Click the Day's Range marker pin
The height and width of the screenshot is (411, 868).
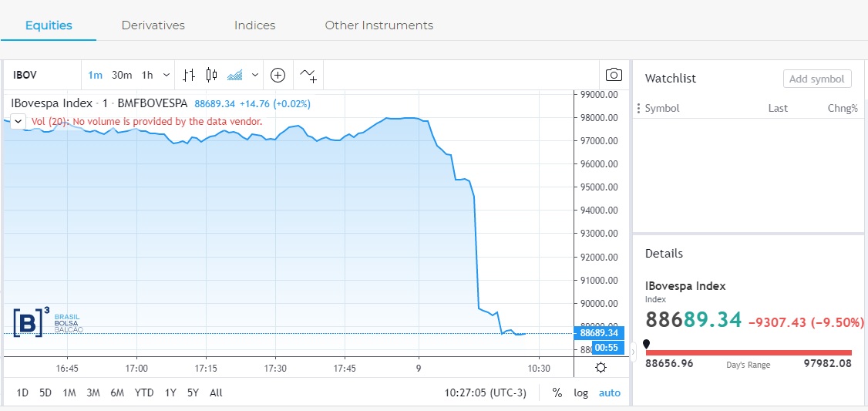tap(646, 344)
